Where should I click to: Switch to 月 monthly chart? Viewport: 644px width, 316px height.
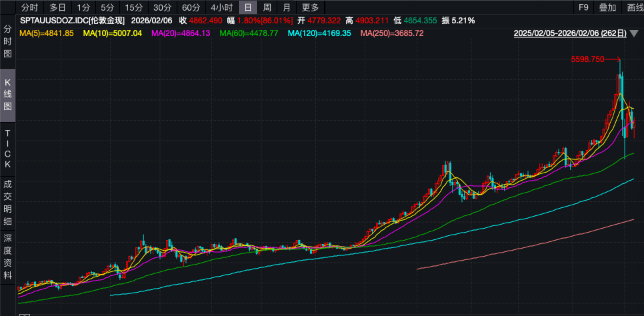click(x=286, y=8)
